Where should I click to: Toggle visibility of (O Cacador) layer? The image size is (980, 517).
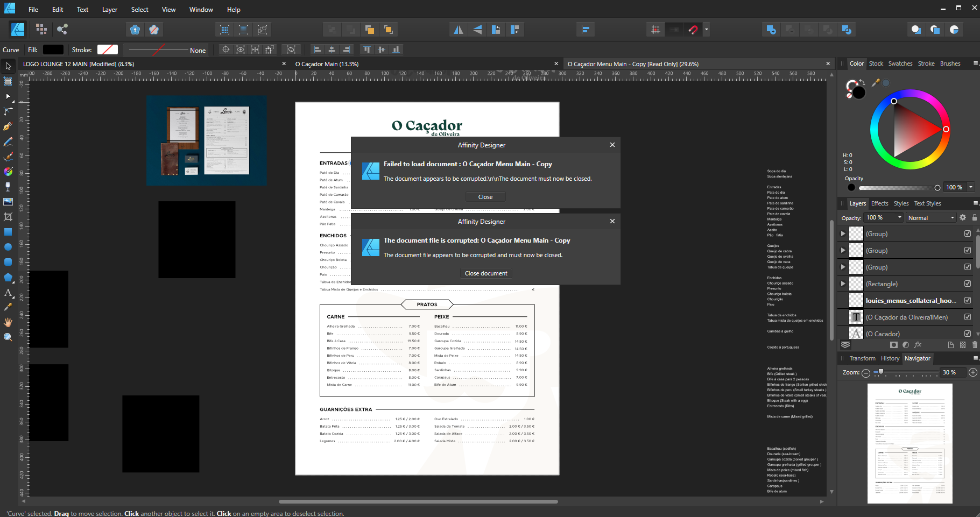[x=968, y=334]
